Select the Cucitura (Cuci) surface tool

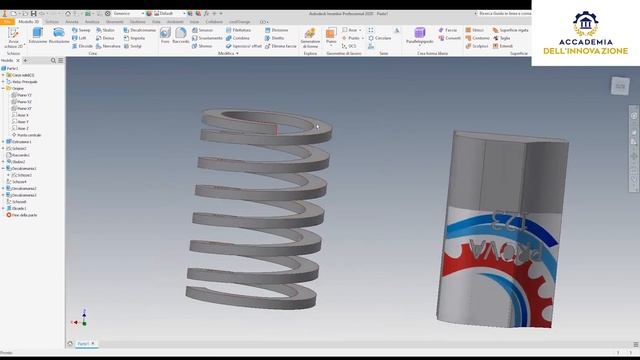[475, 30]
